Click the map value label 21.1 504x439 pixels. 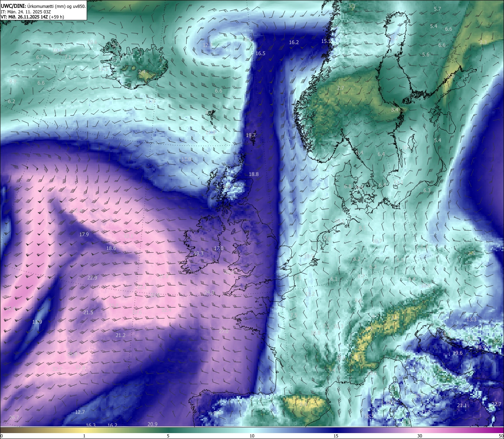(x=462, y=406)
